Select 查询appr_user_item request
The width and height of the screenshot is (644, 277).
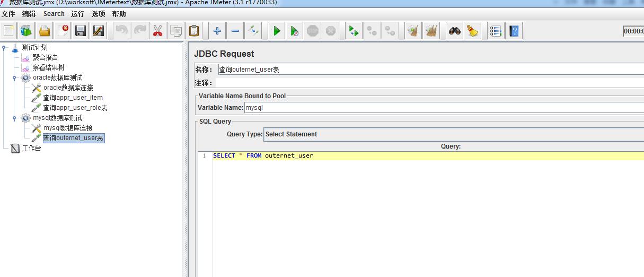tap(73, 98)
